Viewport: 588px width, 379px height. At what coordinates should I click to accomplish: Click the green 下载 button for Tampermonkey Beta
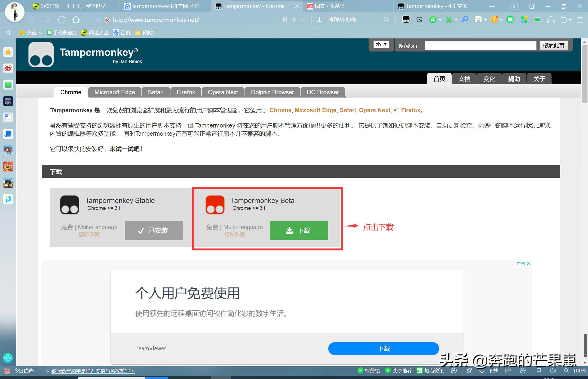click(x=299, y=230)
